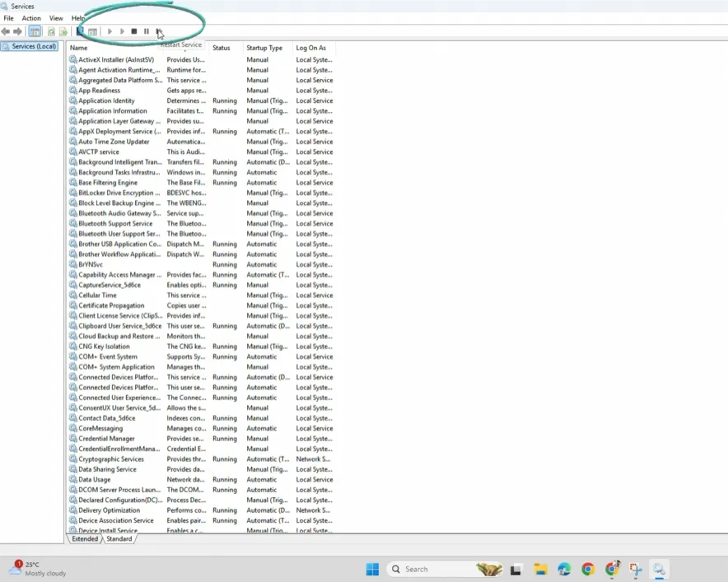Click gear icon beside CNG Key Isolation

click(73, 347)
